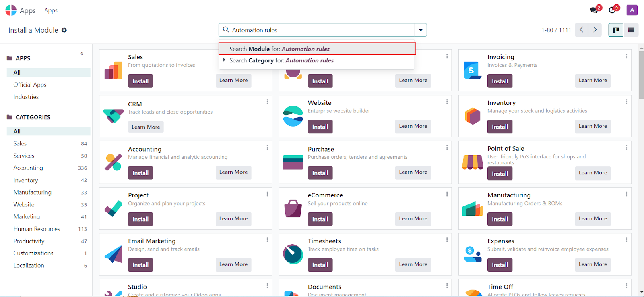This screenshot has width=644, height=297.
Task: Open Learn More on Timesheets card
Action: click(413, 264)
